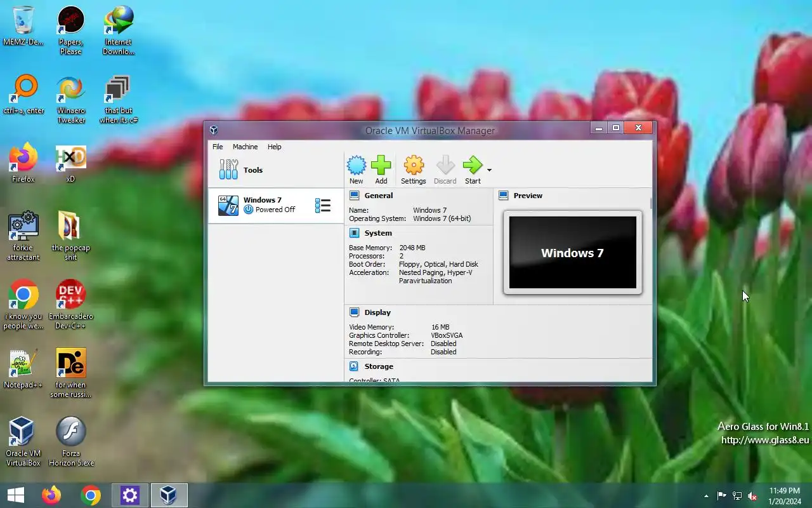Switch to gear settings app in taskbar
Image resolution: width=812 pixels, height=508 pixels.
click(130, 495)
